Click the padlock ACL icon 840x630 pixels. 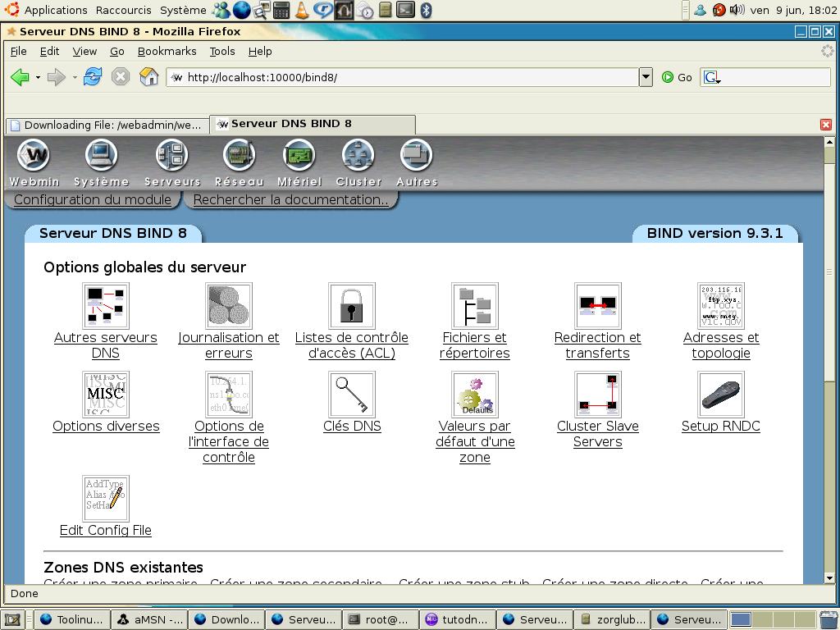click(x=351, y=306)
